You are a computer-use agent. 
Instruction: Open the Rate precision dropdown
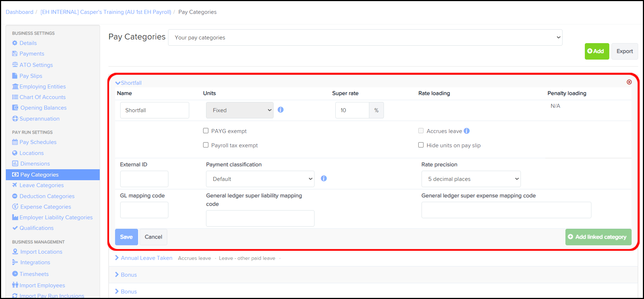coord(471,179)
